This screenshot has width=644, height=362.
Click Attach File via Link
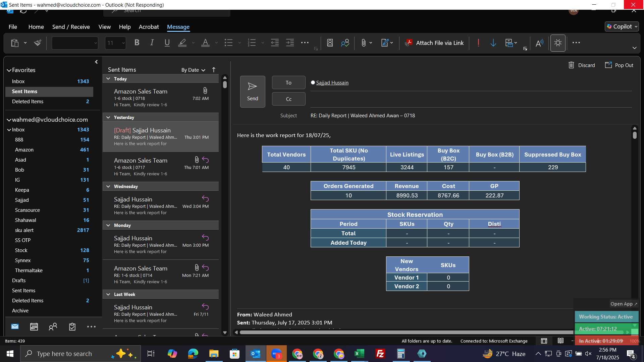click(x=435, y=43)
